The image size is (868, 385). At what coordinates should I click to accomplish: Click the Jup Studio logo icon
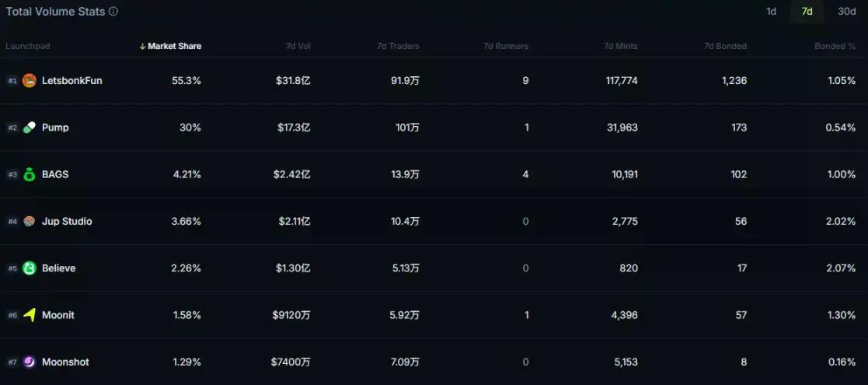click(30, 222)
